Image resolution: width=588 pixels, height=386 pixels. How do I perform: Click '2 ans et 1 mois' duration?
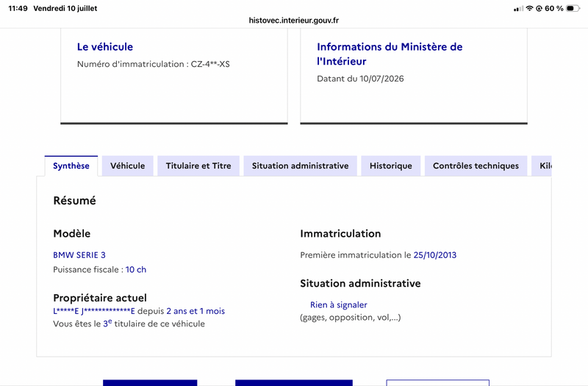[196, 311]
